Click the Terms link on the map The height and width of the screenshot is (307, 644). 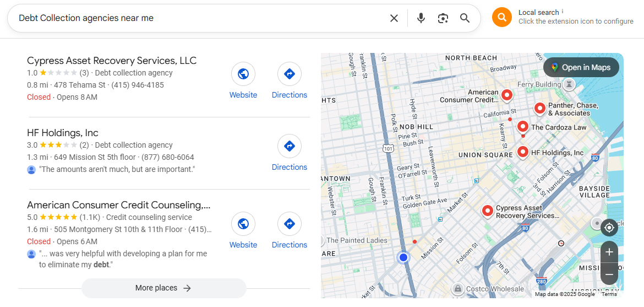click(x=609, y=294)
